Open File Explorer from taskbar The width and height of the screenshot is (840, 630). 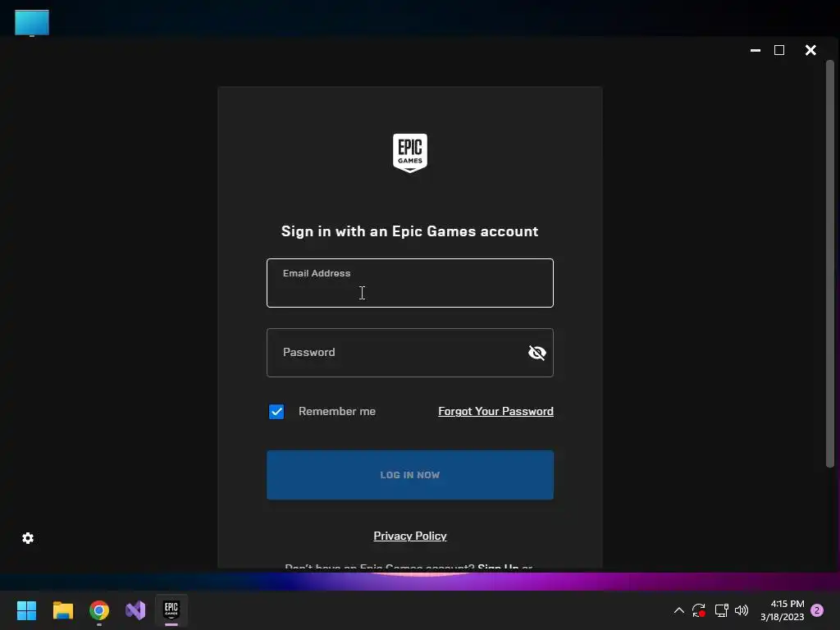tap(62, 610)
